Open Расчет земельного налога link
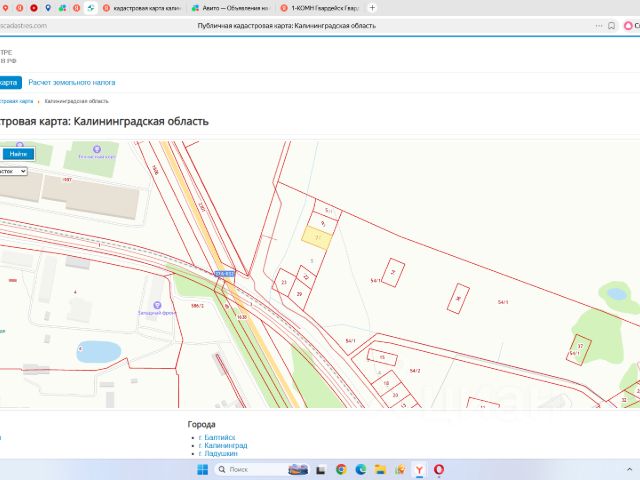The height and width of the screenshot is (480, 640). 72,82
